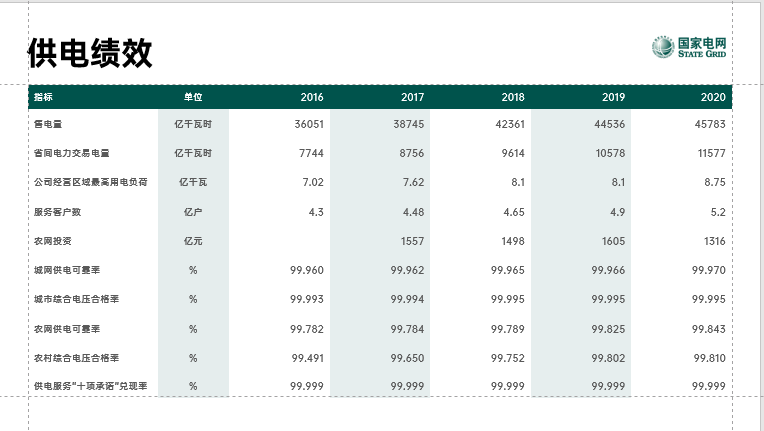The width and height of the screenshot is (764, 431).
Task: Click the 售电量 row label
Action: pos(48,124)
